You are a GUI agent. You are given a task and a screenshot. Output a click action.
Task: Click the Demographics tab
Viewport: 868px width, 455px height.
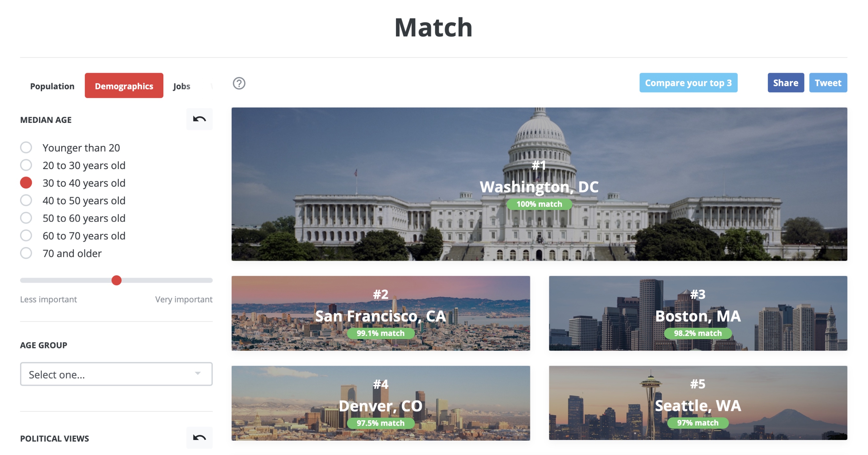[124, 86]
